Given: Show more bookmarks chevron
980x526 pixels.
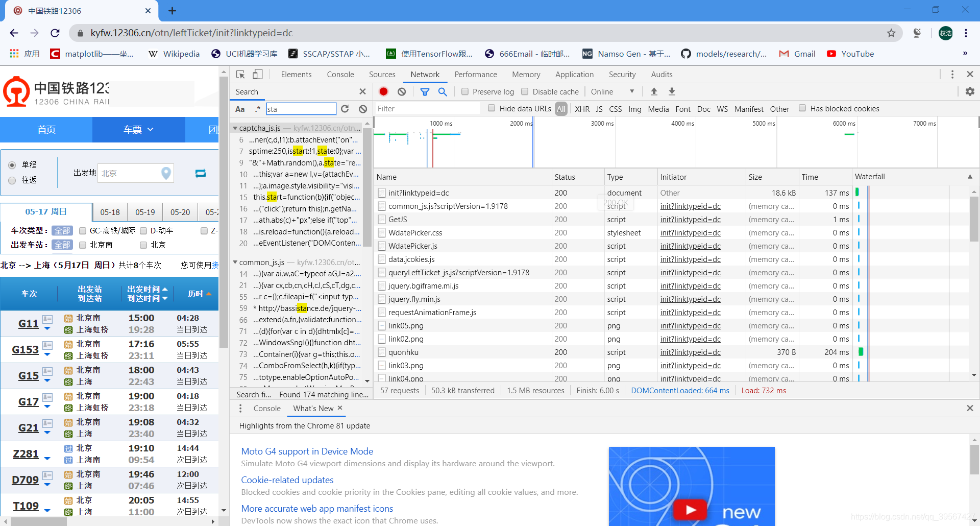Looking at the screenshot, I should [x=965, y=53].
